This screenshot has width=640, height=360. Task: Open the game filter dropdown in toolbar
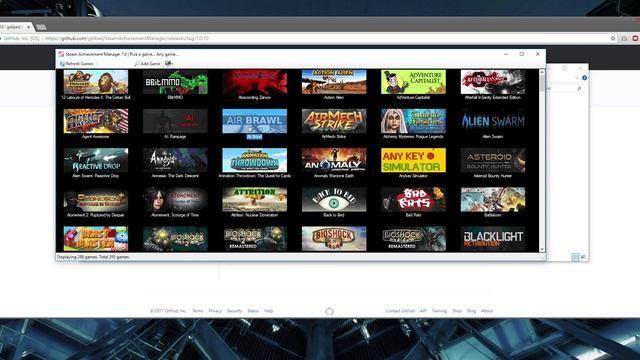pyautogui.click(x=169, y=64)
